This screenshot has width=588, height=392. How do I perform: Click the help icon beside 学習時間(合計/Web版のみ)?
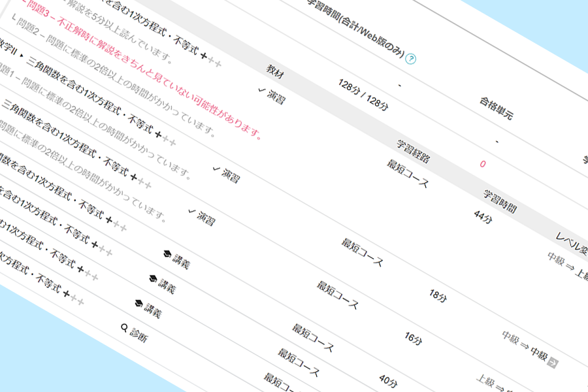pyautogui.click(x=411, y=60)
